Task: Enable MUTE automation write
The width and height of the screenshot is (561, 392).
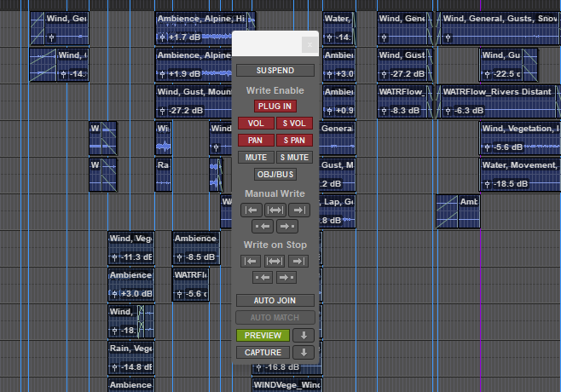Action: (x=256, y=158)
